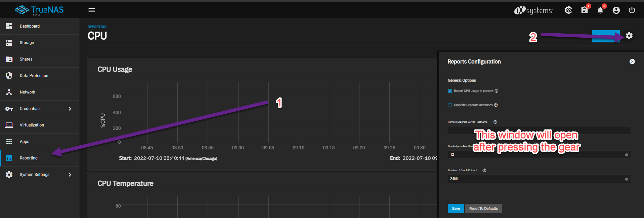The height and width of the screenshot is (218, 644).
Task: Click the power icon
Action: click(x=632, y=10)
